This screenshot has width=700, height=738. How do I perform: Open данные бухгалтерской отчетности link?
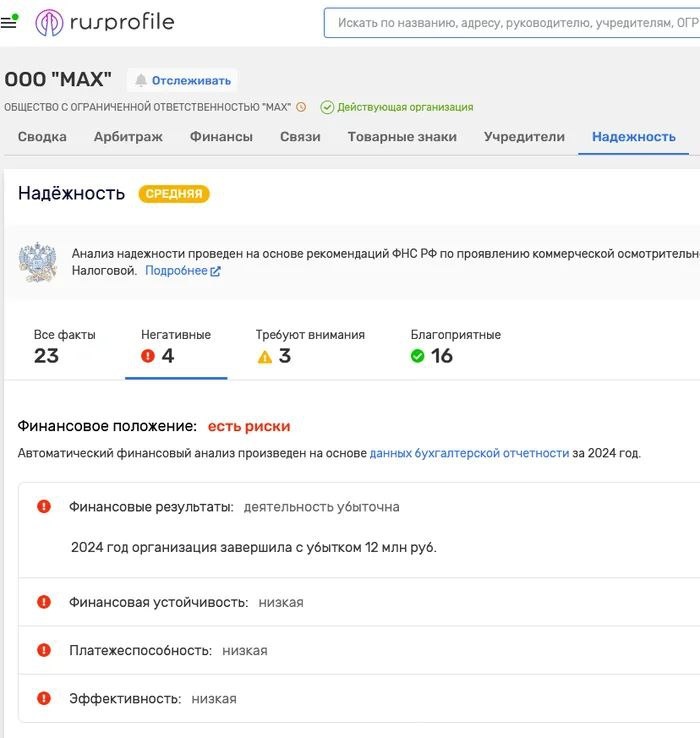pyautogui.click(x=469, y=453)
